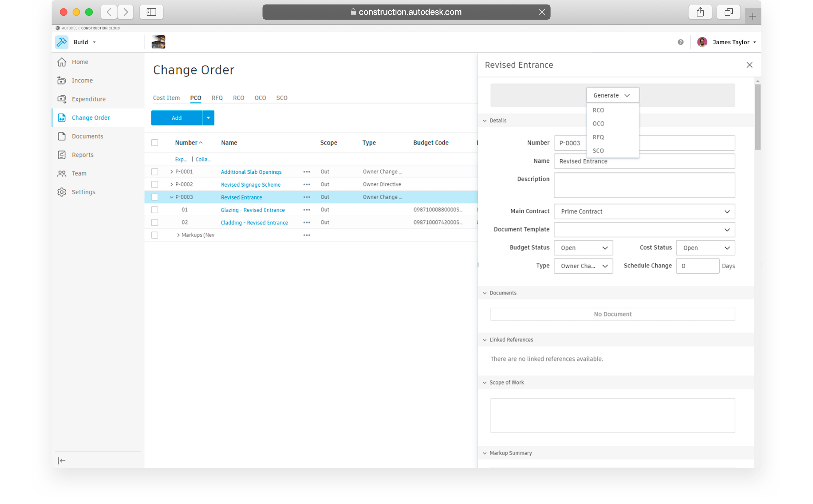Open the Cost Status dropdown

pyautogui.click(x=705, y=248)
